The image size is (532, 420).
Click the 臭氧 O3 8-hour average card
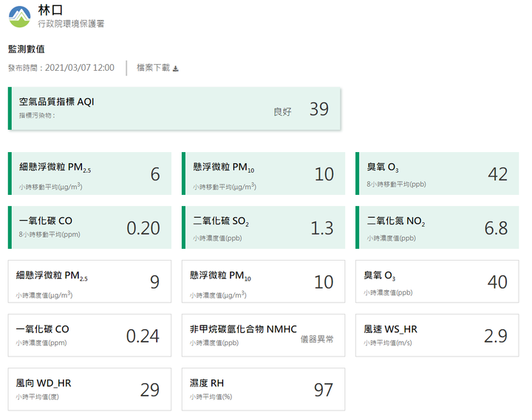coord(437,173)
